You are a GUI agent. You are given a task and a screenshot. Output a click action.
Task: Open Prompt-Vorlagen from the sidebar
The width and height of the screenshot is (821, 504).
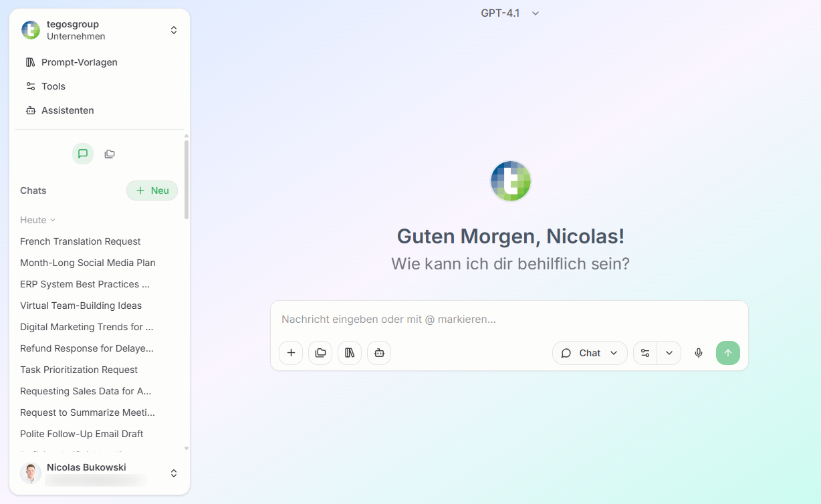[78, 62]
